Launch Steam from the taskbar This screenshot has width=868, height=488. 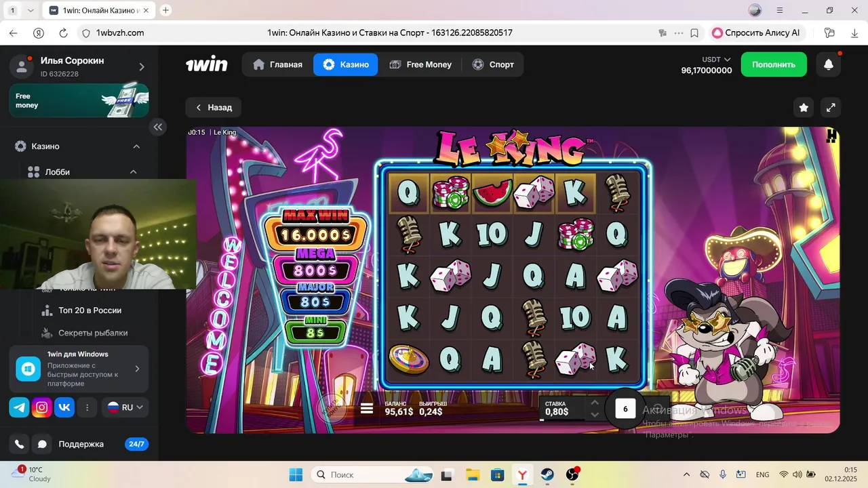[547, 474]
